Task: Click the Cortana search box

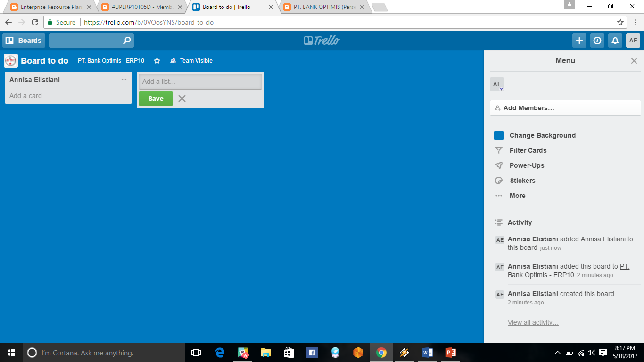Action: click(x=104, y=353)
